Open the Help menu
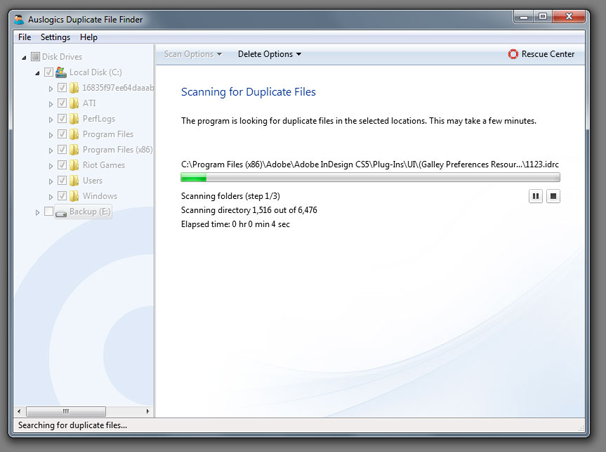Viewport: 606px width, 452px height. (x=89, y=37)
